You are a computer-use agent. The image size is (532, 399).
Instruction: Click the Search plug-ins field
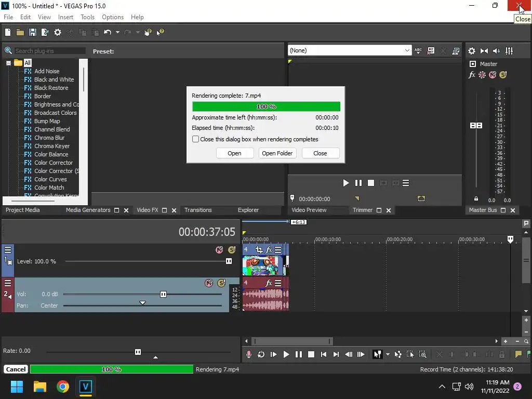50,51
